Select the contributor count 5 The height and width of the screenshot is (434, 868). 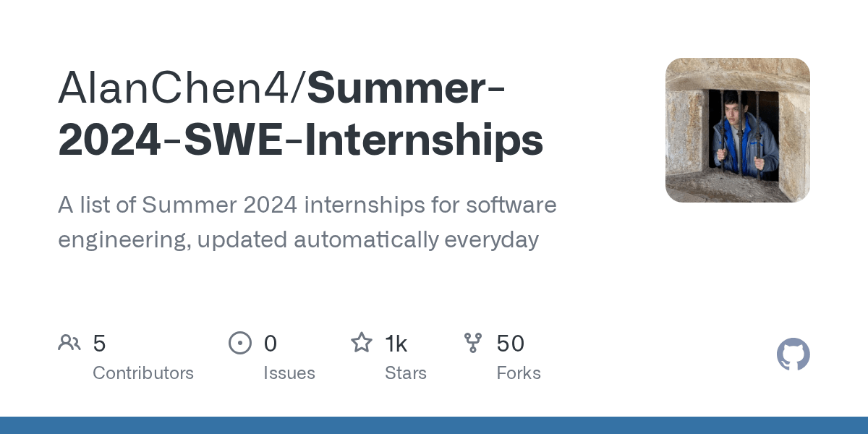(100, 344)
